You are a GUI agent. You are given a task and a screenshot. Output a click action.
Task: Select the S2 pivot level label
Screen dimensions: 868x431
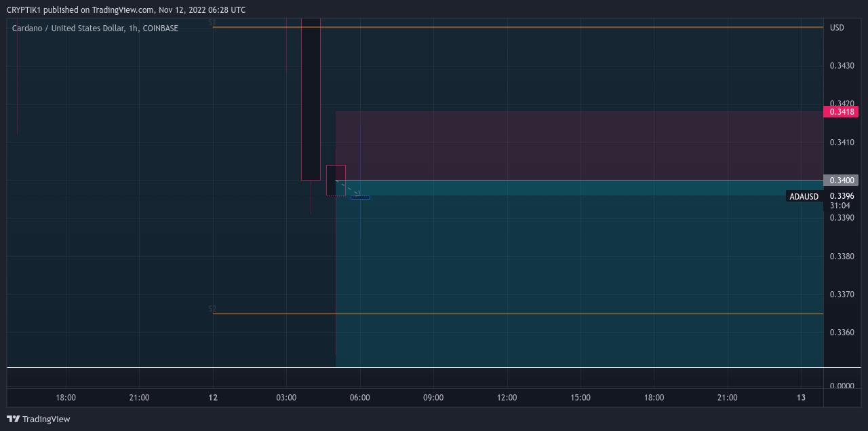212,309
